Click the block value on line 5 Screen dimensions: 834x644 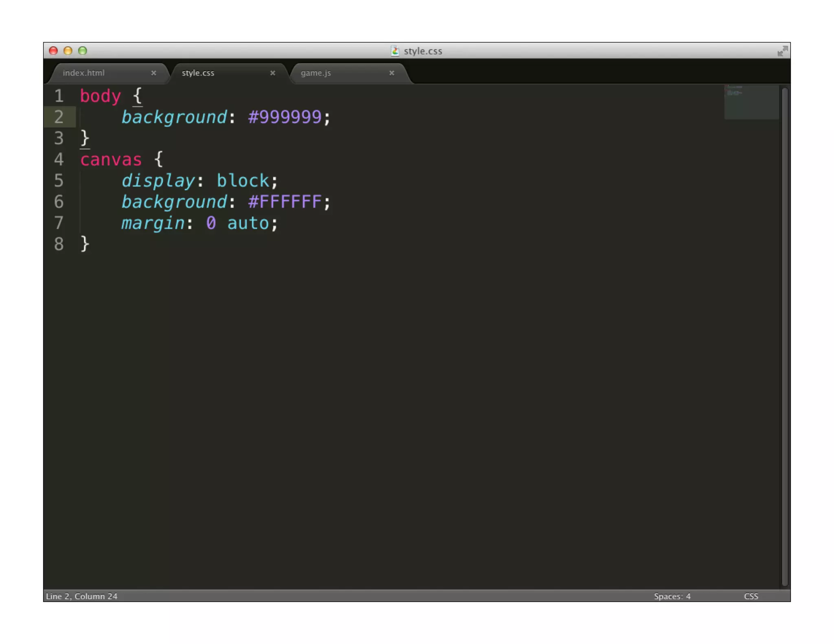click(x=243, y=181)
